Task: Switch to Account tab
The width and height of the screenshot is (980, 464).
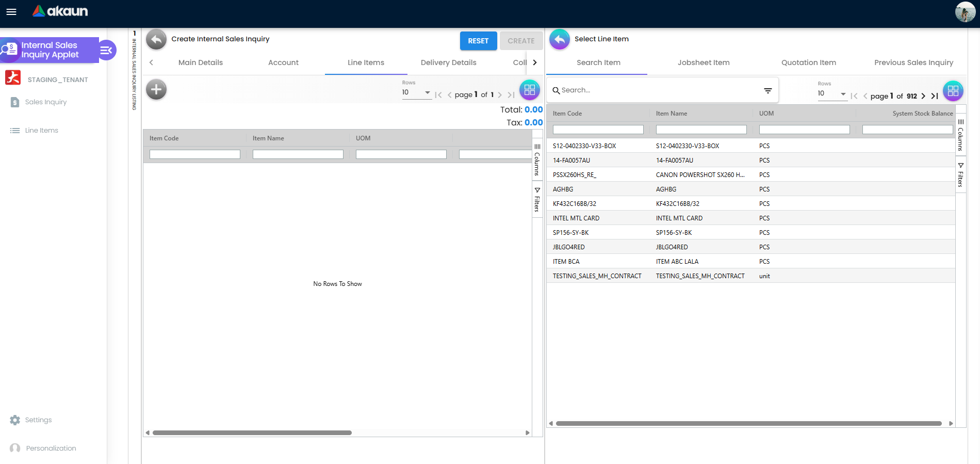Action: (x=283, y=62)
